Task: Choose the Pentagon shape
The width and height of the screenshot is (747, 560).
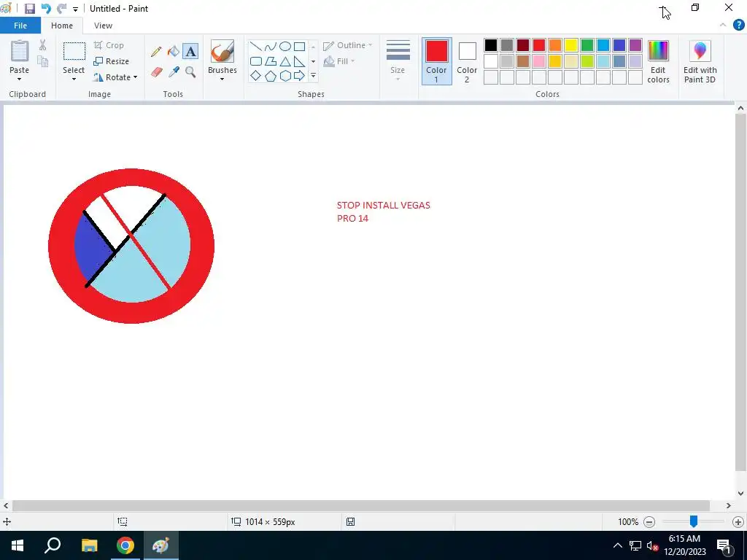Action: 271,76
